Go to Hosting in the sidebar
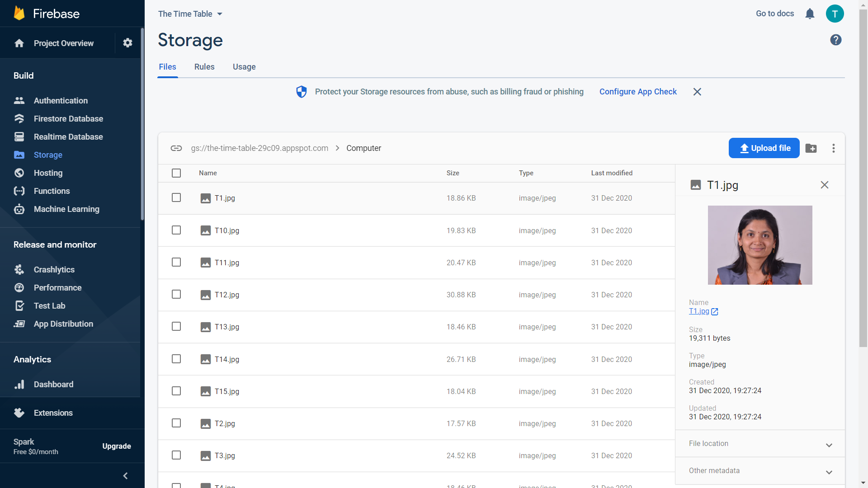This screenshot has height=488, width=868. click(48, 173)
